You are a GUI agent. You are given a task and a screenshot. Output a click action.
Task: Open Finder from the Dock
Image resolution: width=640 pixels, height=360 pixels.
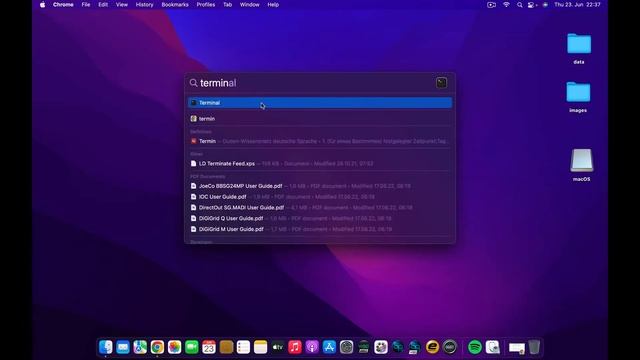pyautogui.click(x=106, y=347)
